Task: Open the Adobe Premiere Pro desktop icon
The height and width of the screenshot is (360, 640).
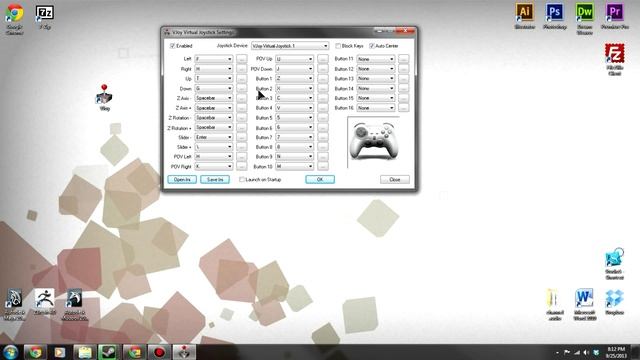Action: (615, 16)
